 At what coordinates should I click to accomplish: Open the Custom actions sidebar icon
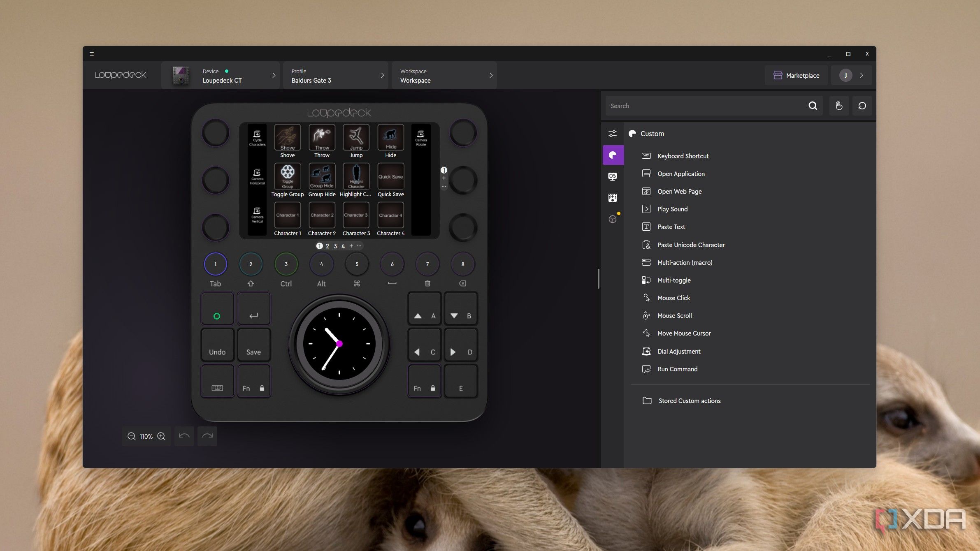[x=613, y=155]
